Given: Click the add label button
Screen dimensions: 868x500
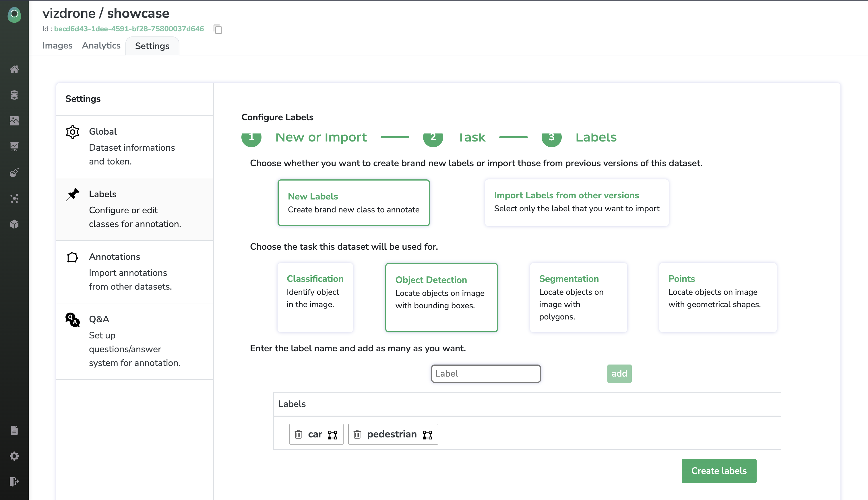Looking at the screenshot, I should click(x=619, y=373).
